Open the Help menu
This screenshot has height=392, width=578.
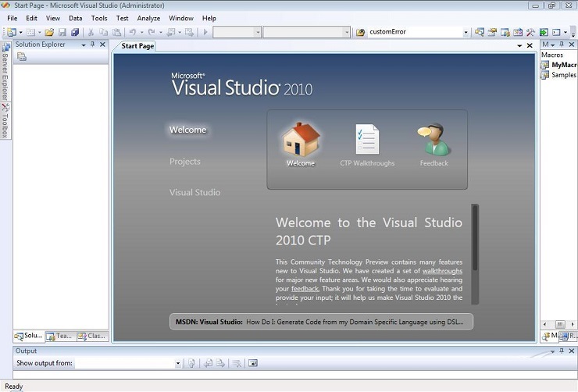pyautogui.click(x=209, y=18)
